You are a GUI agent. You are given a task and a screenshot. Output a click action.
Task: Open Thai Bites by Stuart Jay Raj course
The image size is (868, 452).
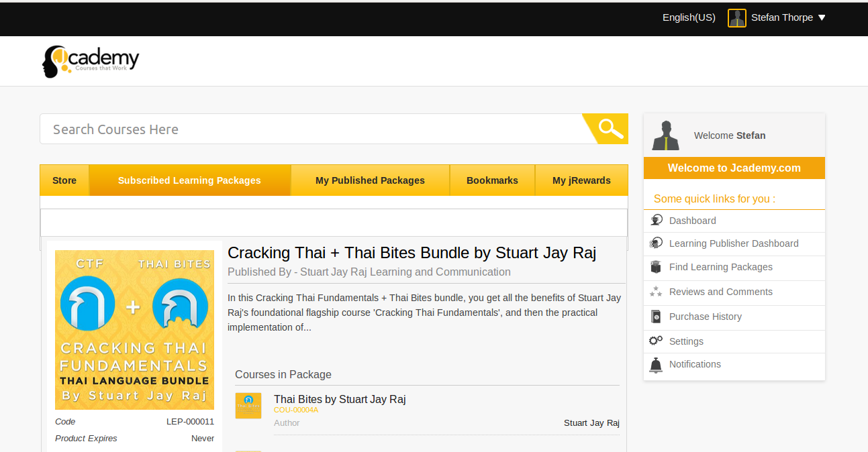(340, 399)
